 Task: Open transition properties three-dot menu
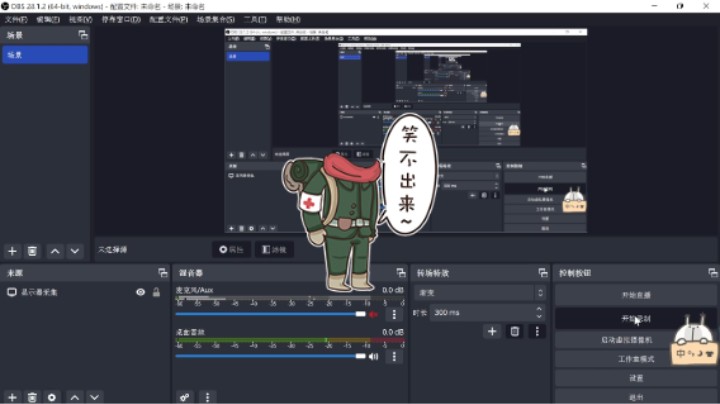tap(537, 331)
